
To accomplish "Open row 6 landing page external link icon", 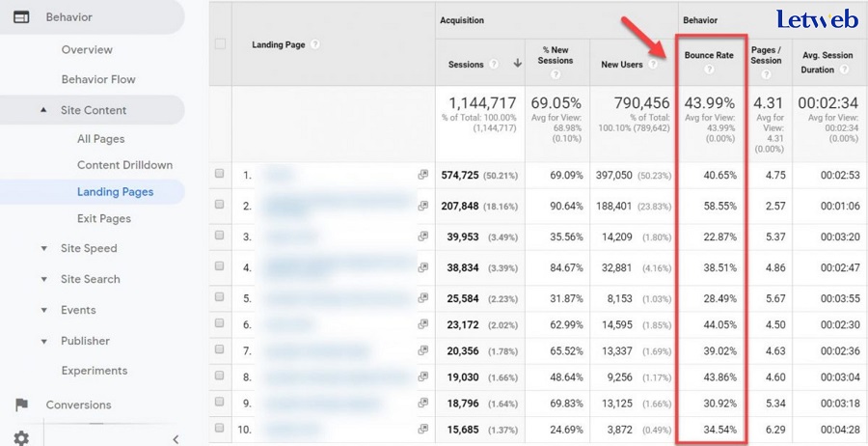I will [423, 324].
